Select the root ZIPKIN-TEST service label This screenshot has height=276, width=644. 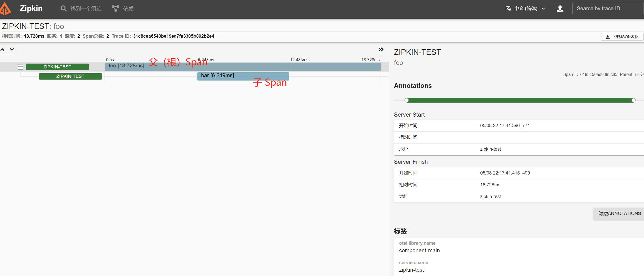click(57, 67)
